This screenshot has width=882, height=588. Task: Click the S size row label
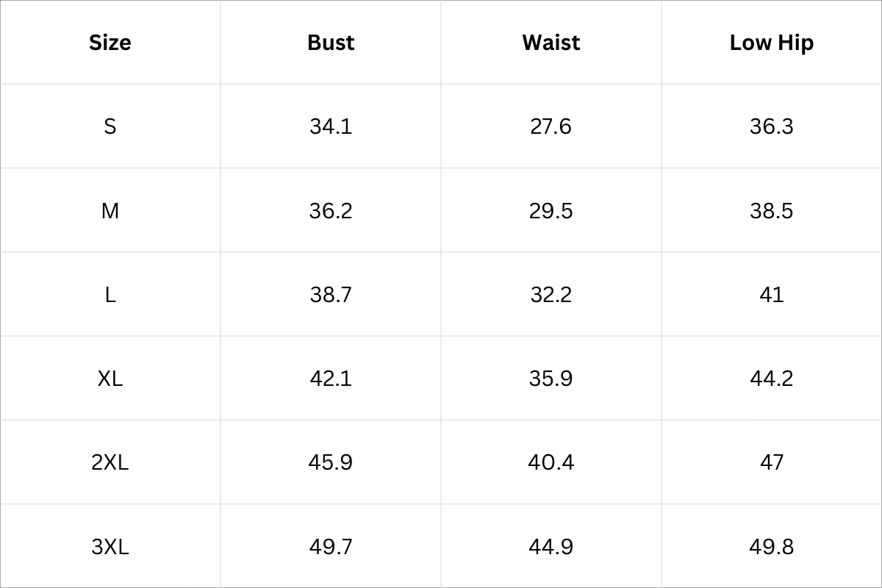110,126
